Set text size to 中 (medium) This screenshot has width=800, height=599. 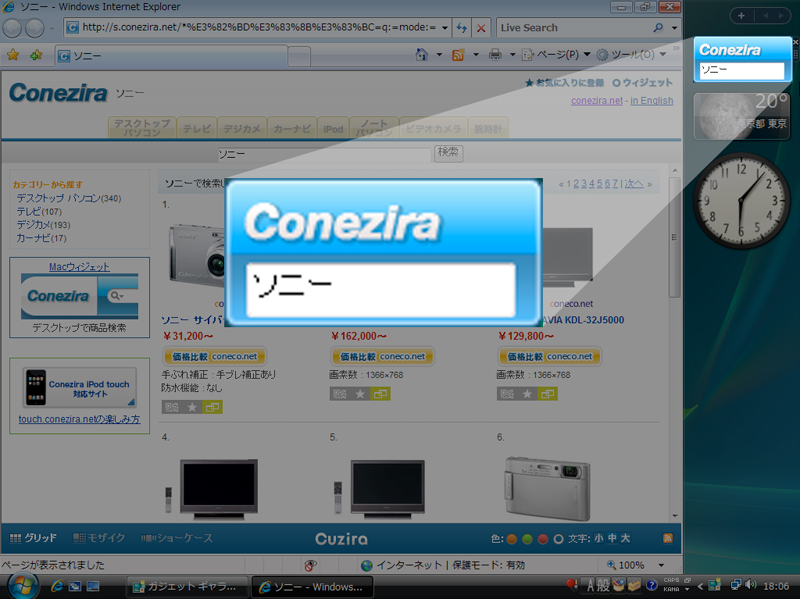[612, 538]
